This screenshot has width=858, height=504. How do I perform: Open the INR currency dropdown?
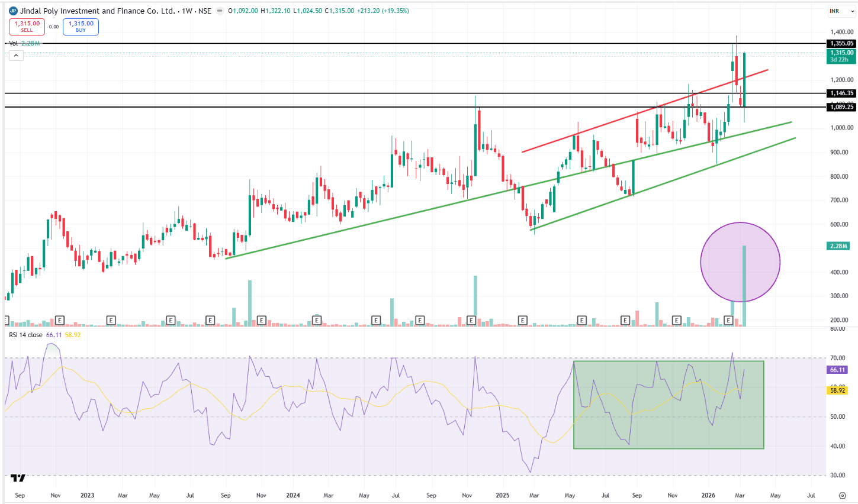pyautogui.click(x=842, y=11)
